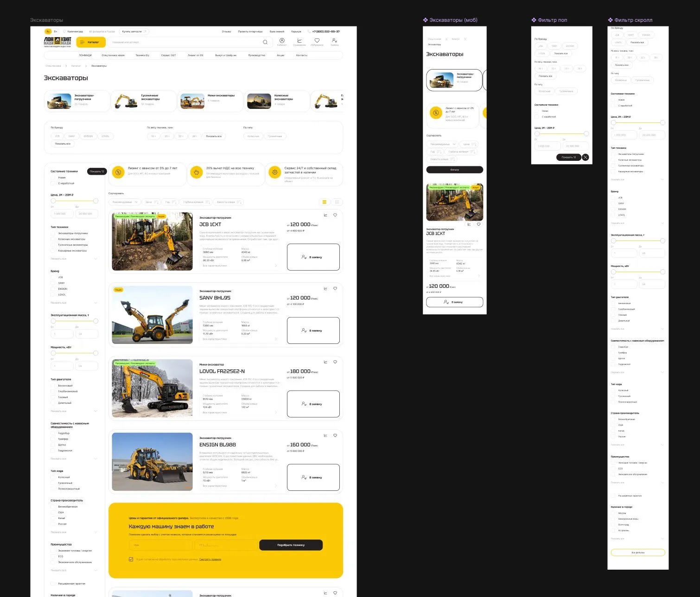Click heart icon on mobile JCB 1CXT card
The width and height of the screenshot is (700, 597).
pos(479,224)
